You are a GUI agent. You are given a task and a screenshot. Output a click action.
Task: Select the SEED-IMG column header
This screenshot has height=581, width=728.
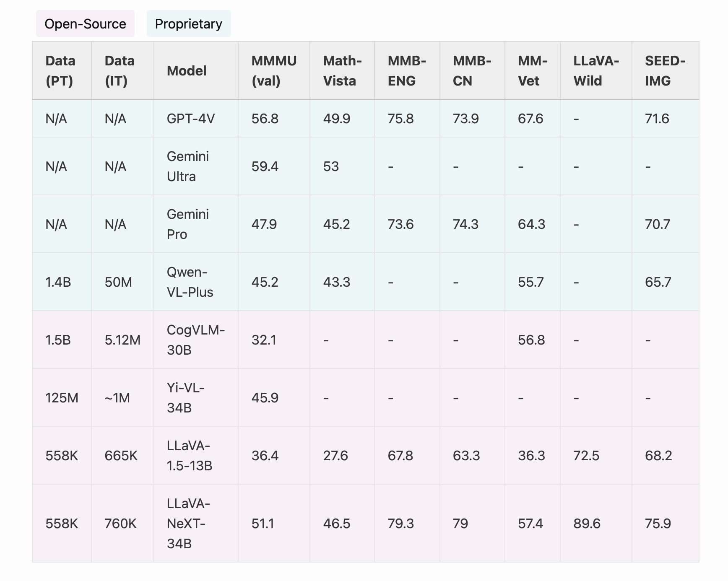pyautogui.click(x=665, y=71)
